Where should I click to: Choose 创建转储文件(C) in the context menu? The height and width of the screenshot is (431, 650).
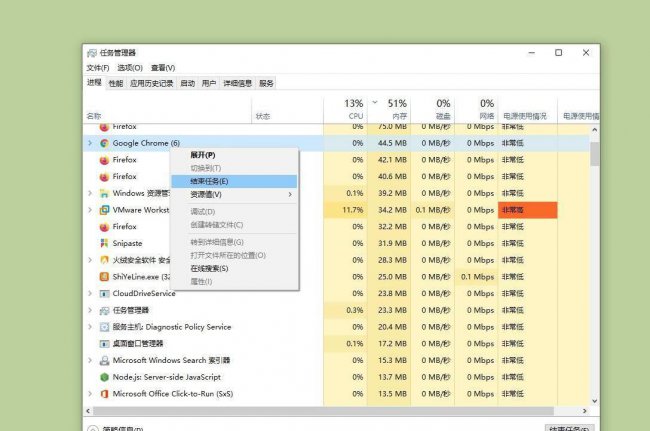point(235,225)
